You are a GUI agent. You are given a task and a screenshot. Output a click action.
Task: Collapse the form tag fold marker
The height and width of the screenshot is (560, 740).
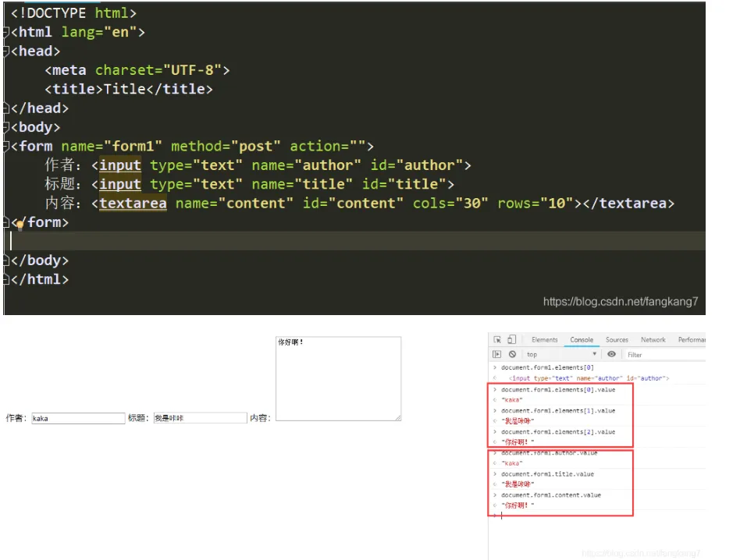pos(6,146)
